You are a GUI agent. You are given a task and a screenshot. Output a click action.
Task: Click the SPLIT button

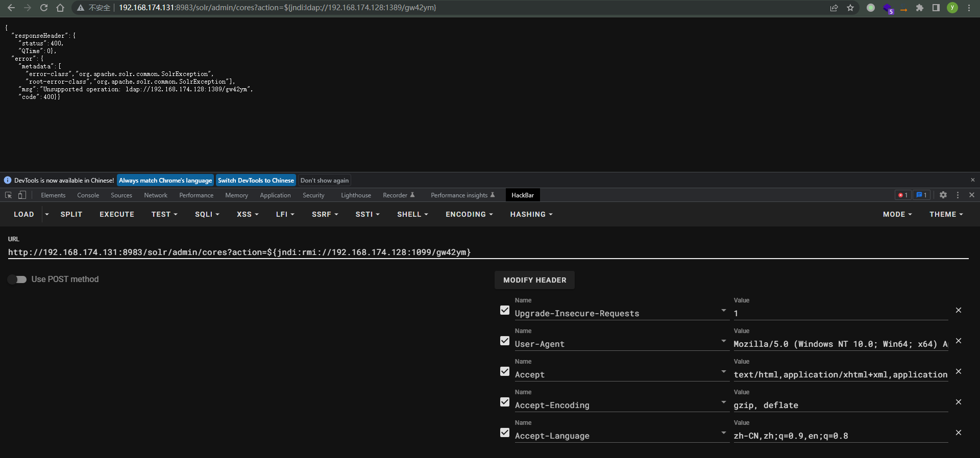[x=71, y=214]
